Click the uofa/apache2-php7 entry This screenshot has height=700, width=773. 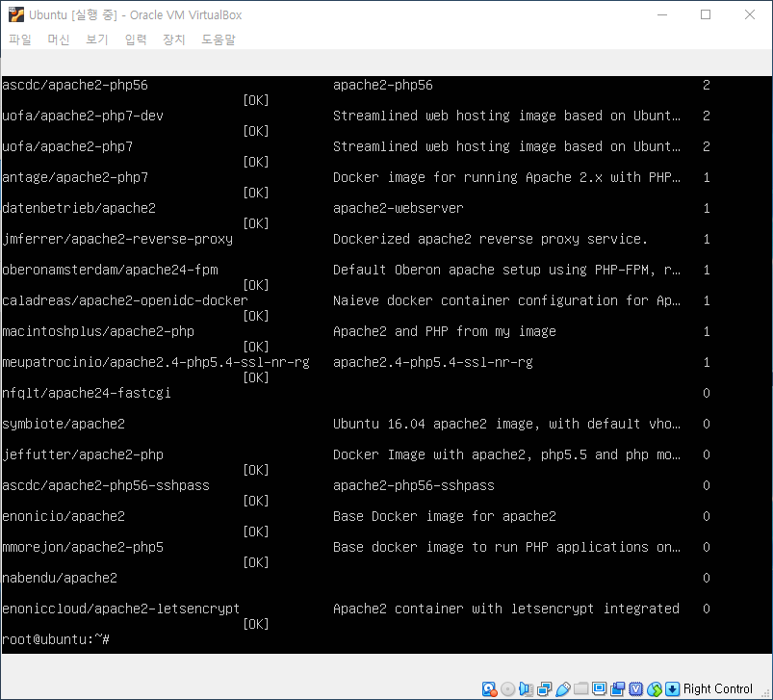[67, 146]
